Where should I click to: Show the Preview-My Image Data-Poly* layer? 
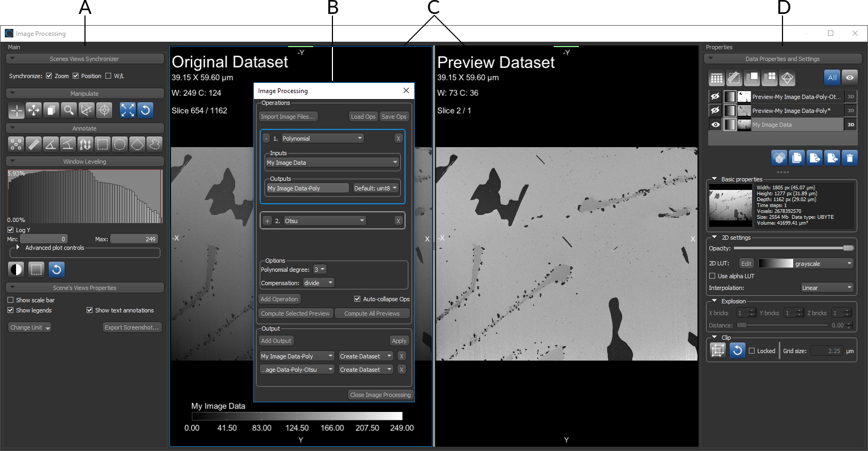tap(715, 111)
